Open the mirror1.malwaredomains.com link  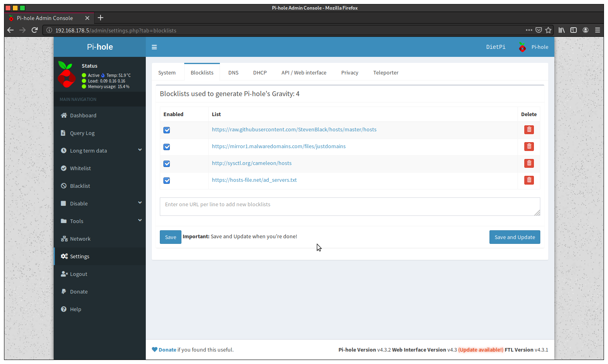coord(279,146)
